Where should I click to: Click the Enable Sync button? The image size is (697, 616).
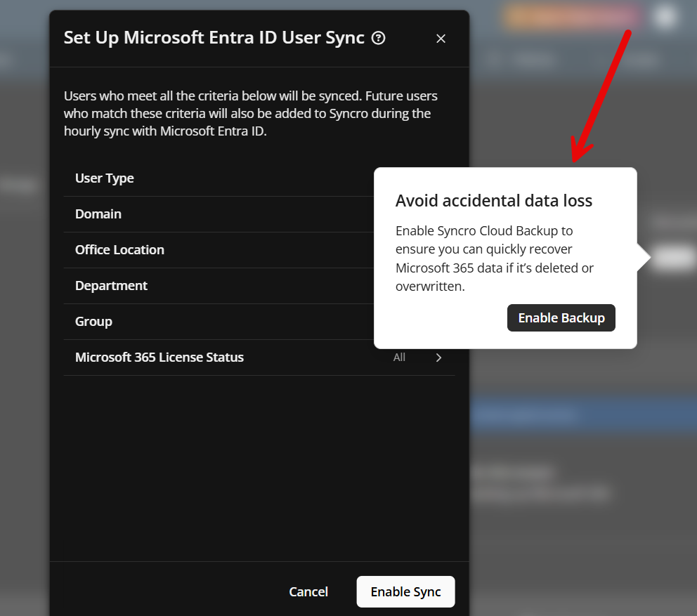pyautogui.click(x=405, y=591)
